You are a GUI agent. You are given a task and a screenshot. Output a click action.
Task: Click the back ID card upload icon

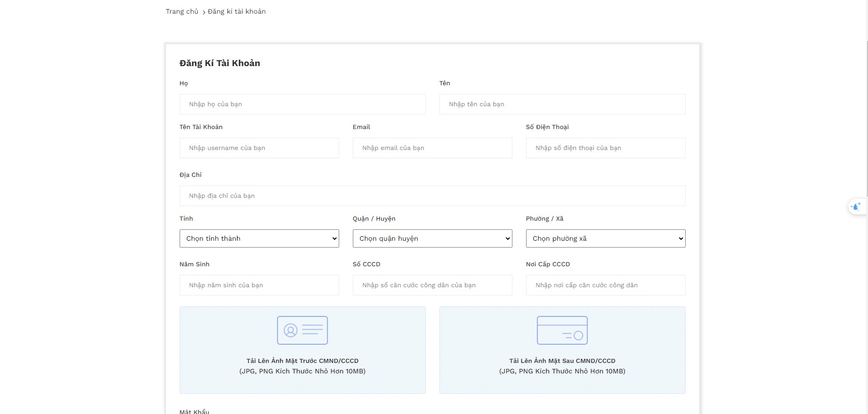(x=562, y=330)
